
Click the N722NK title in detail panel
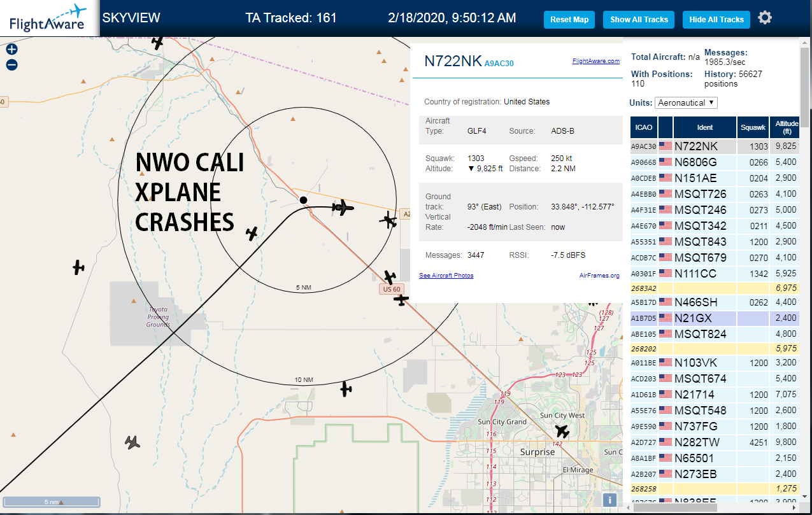(x=453, y=61)
